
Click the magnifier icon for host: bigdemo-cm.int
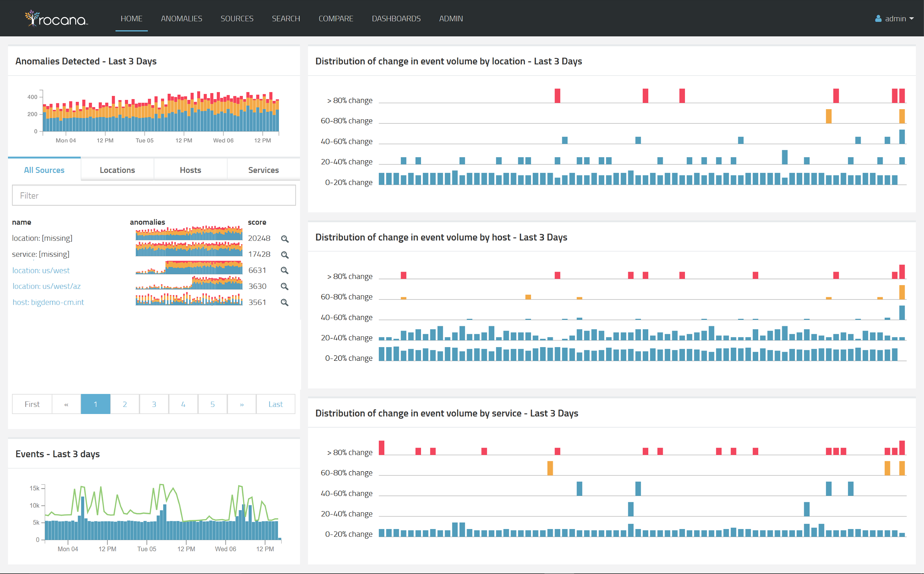(x=285, y=302)
